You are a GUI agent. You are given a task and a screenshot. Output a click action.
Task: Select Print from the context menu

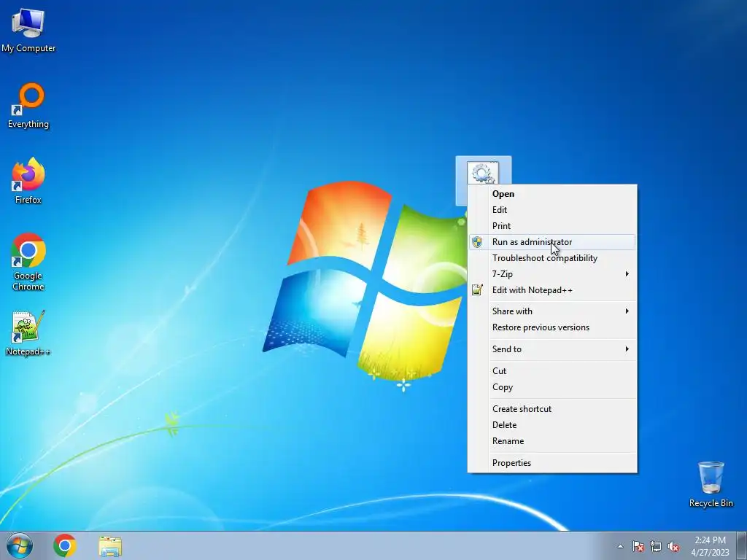click(552, 226)
